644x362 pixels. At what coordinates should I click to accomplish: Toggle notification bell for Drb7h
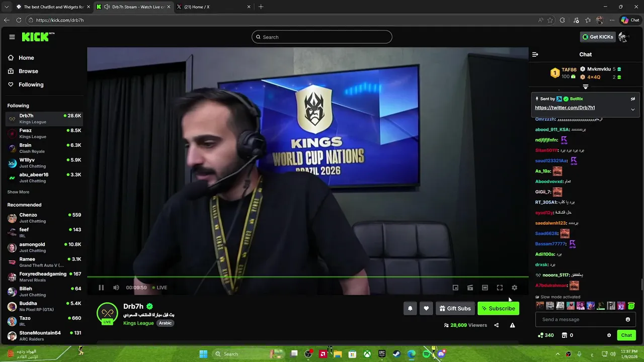tap(410, 308)
